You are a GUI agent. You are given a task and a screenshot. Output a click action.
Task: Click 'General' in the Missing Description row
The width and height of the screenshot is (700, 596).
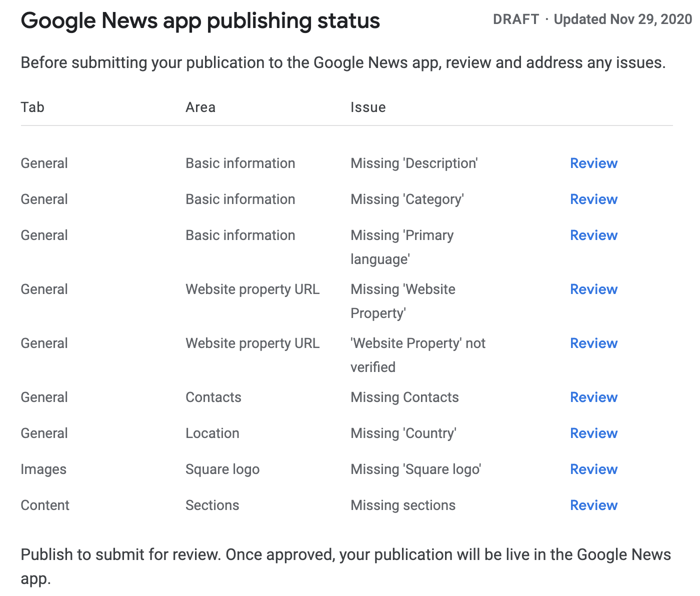(x=44, y=163)
